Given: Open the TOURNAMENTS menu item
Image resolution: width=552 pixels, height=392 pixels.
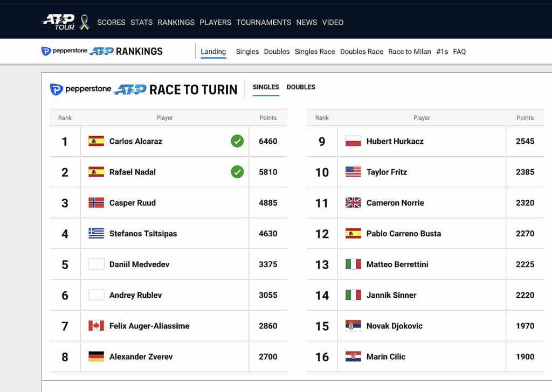Looking at the screenshot, I should pyautogui.click(x=264, y=23).
